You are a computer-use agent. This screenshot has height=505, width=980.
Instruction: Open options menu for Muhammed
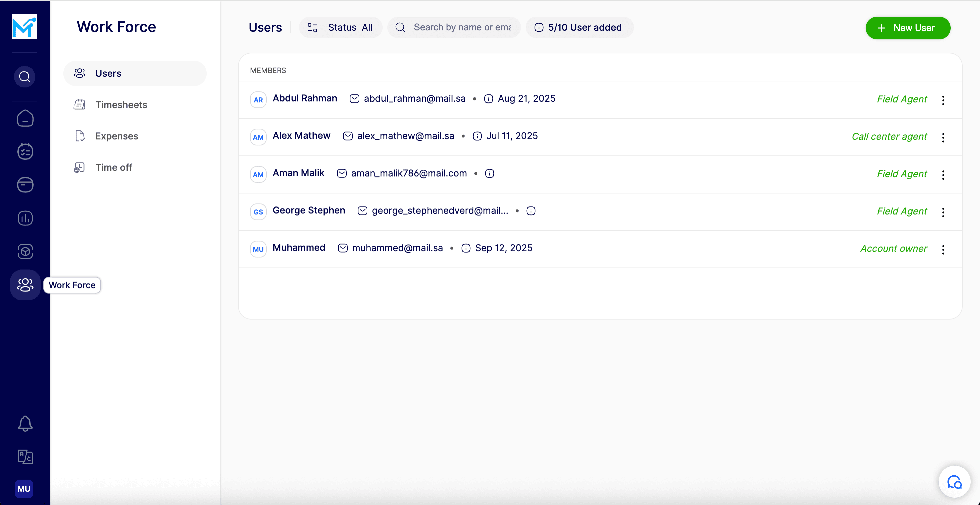click(943, 249)
